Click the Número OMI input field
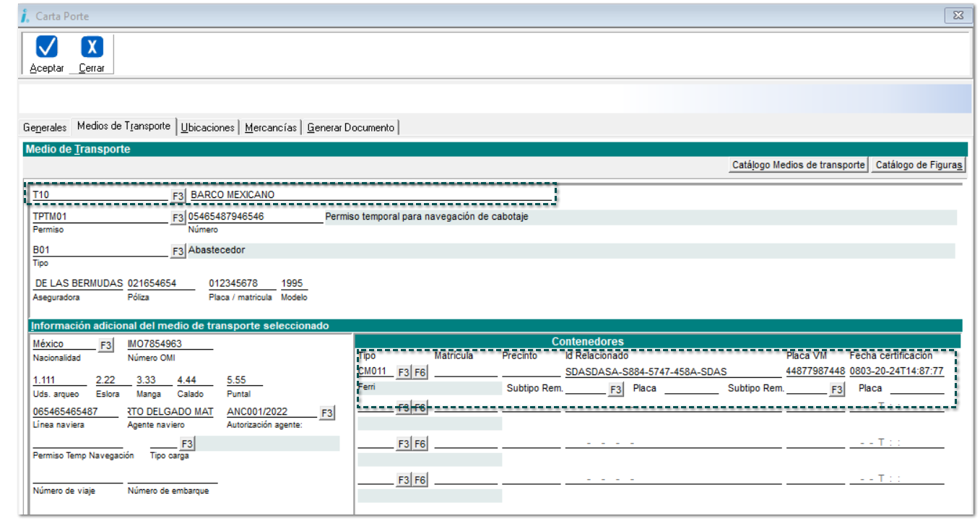Screen dimensions: 980x521 click(x=170, y=344)
